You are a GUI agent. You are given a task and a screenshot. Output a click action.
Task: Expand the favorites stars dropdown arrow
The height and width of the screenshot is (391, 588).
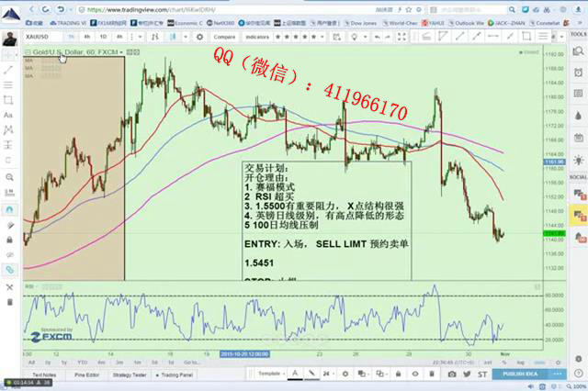pyautogui.click(x=322, y=37)
